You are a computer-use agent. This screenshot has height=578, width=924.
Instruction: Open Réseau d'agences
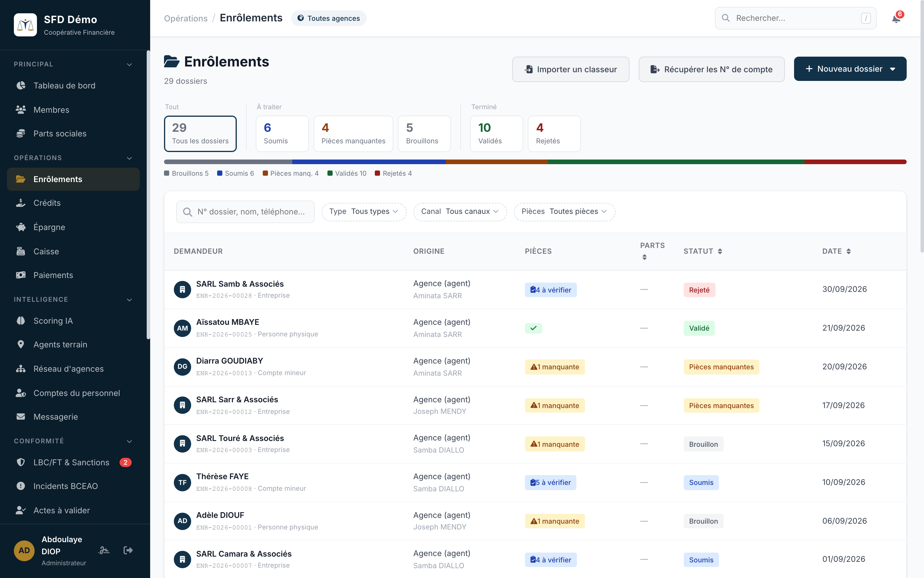[x=73, y=369]
